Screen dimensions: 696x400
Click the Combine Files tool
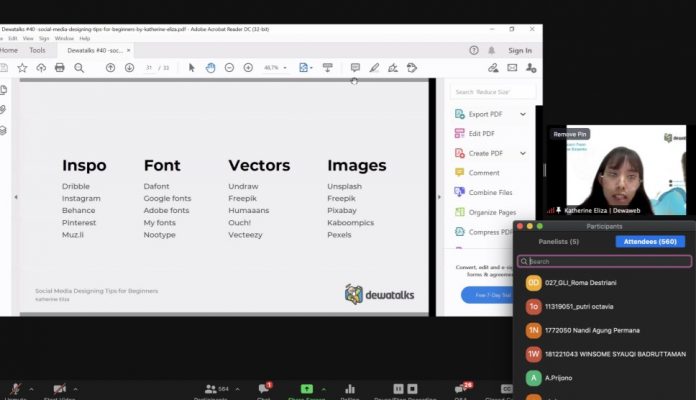(489, 192)
